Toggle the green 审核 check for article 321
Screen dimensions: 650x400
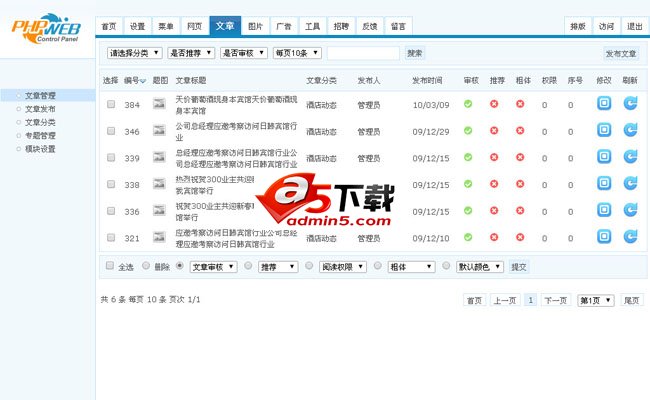(468, 237)
